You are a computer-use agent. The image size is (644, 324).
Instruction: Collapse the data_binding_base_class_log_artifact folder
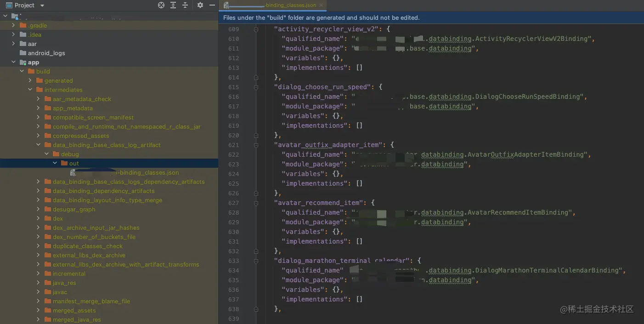click(x=38, y=145)
